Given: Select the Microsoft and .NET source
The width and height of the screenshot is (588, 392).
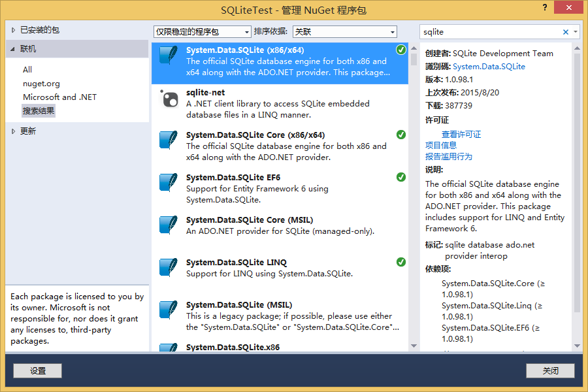Looking at the screenshot, I should pyautogui.click(x=59, y=97).
